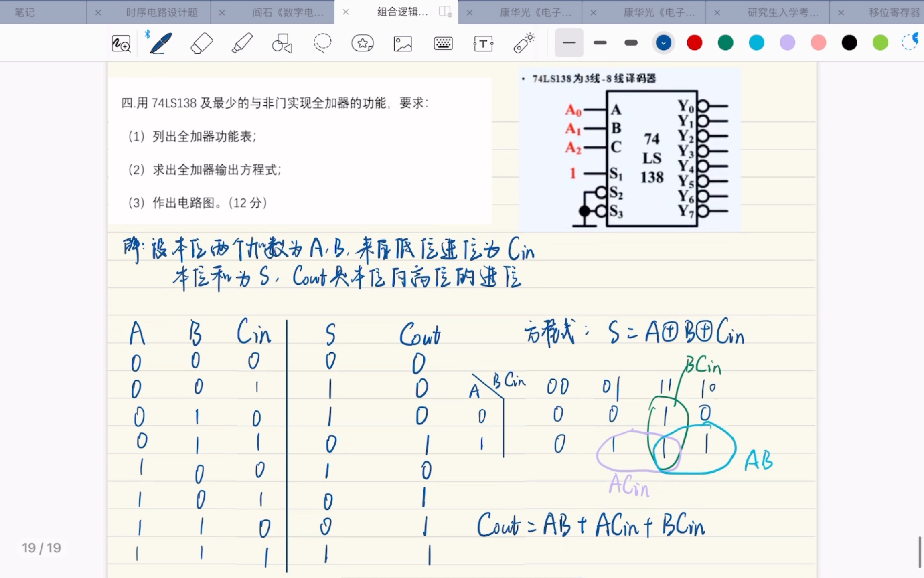Open the custom color picker circle
The width and height of the screenshot is (924, 578).
[x=909, y=42]
